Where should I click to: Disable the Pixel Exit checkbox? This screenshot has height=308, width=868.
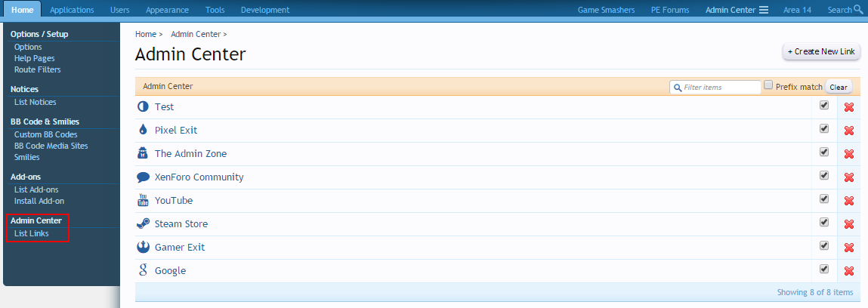point(824,128)
